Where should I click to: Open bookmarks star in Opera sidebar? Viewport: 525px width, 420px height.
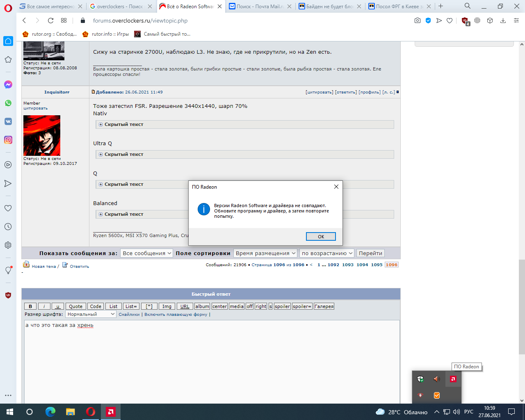(8, 60)
